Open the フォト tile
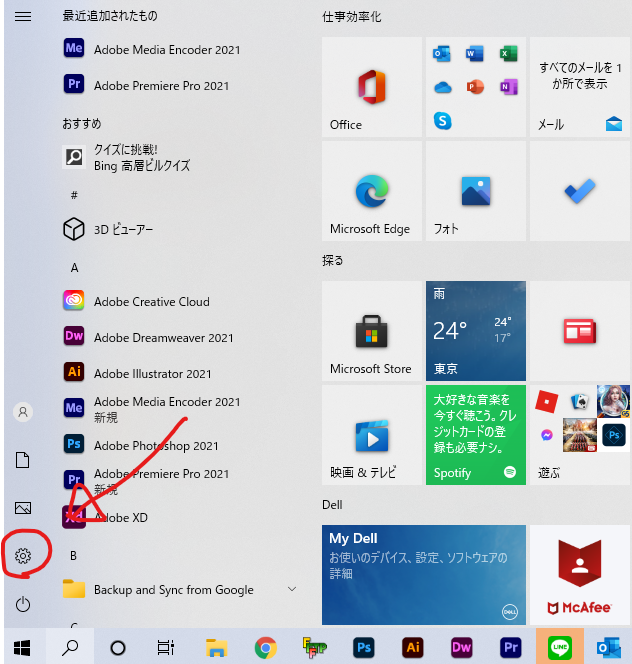632x664 pixels. (476, 191)
